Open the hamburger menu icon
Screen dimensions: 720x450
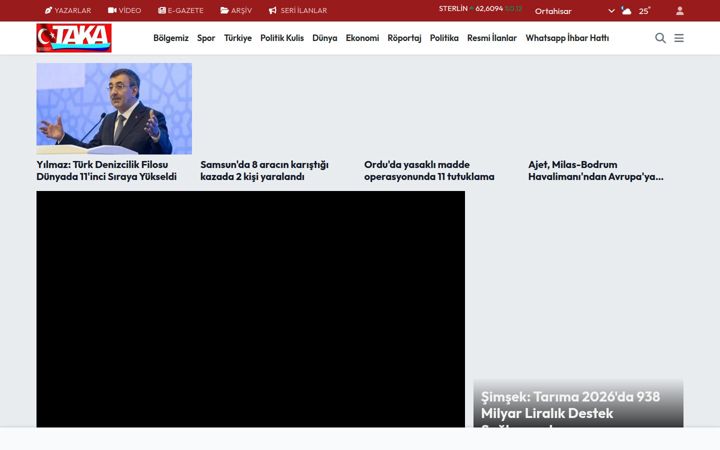pyautogui.click(x=679, y=38)
